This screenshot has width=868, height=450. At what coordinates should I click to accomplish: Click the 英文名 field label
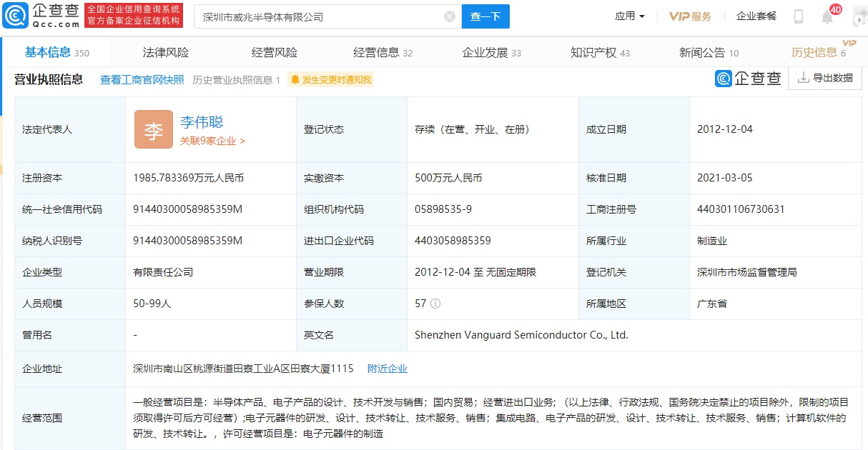click(319, 335)
